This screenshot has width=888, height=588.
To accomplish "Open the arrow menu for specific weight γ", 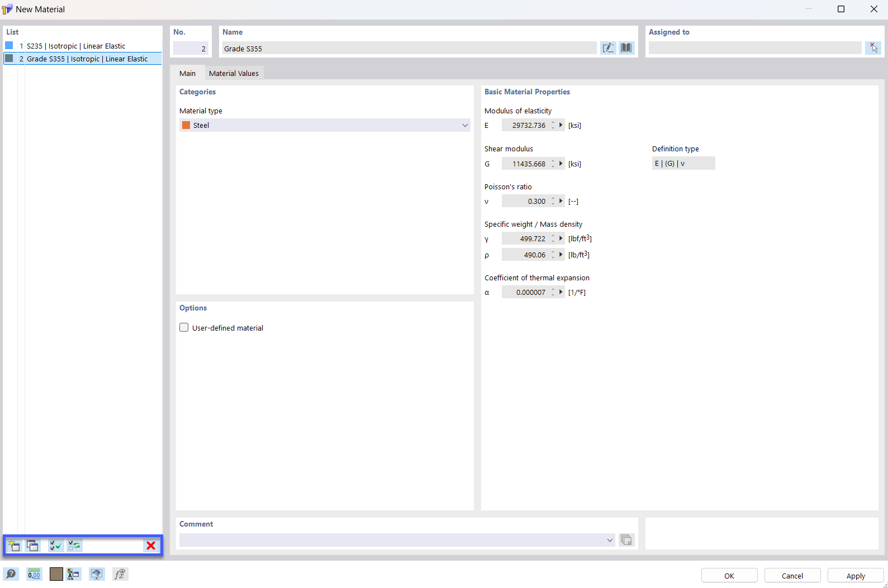I will pos(561,238).
